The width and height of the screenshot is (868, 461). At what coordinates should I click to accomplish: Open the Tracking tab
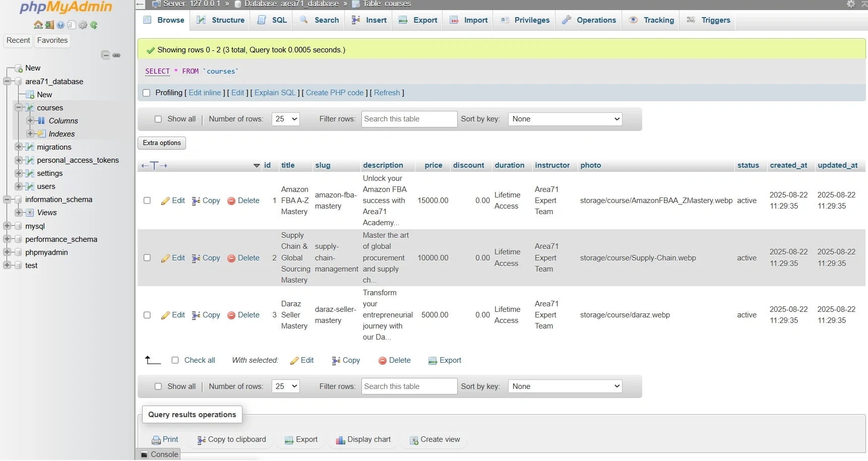coord(652,20)
